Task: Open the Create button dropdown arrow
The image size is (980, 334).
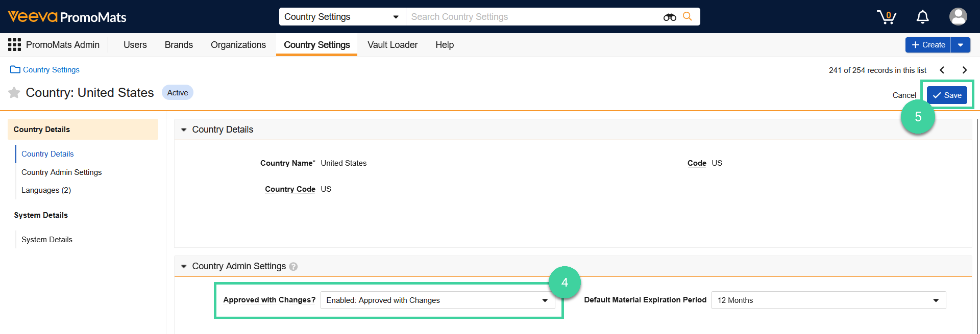Action: coord(961,45)
